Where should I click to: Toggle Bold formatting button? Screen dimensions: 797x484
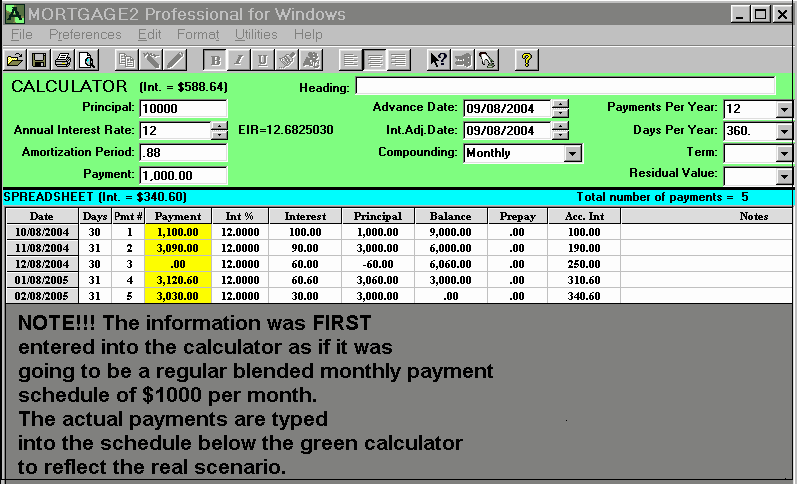(215, 59)
